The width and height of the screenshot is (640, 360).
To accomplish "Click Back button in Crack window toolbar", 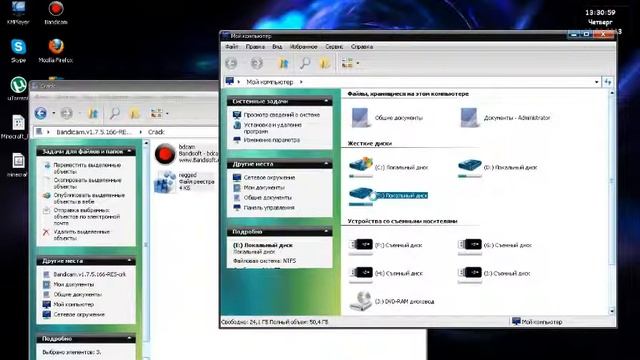I will tap(40, 113).
